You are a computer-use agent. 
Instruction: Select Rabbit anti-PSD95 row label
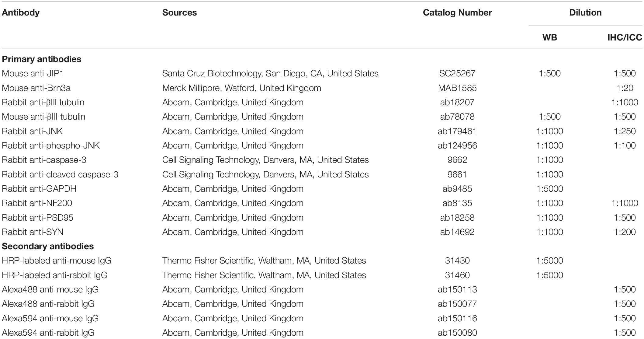[38, 218]
